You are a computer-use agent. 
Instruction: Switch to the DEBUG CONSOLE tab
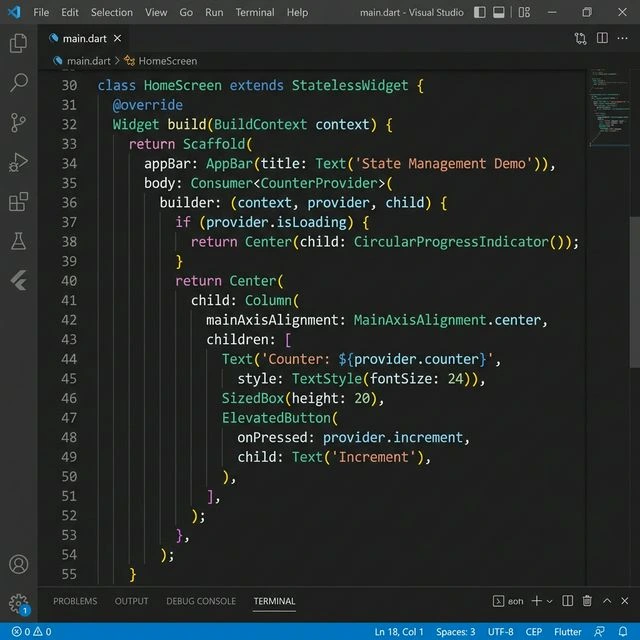coord(201,601)
